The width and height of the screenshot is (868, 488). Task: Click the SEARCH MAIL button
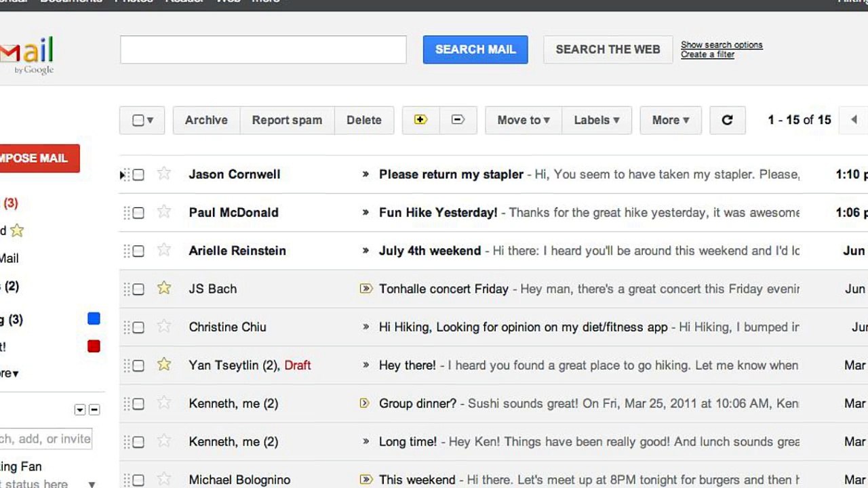pos(475,49)
